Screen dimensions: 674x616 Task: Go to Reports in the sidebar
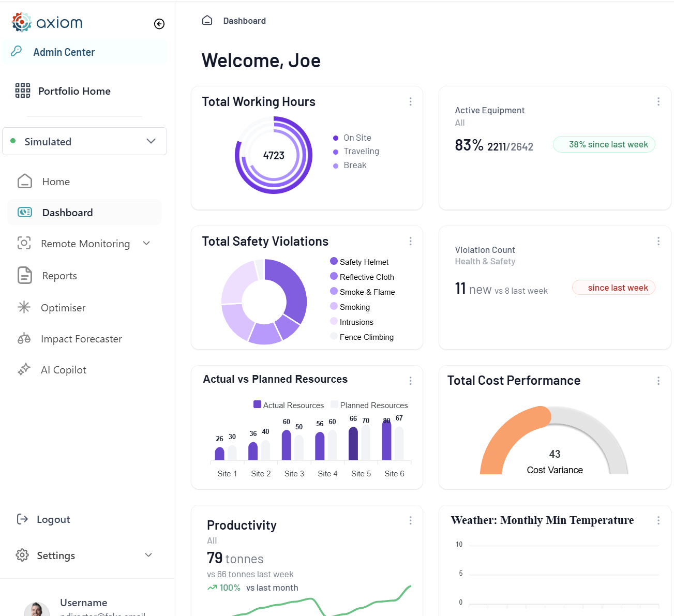[x=59, y=276]
